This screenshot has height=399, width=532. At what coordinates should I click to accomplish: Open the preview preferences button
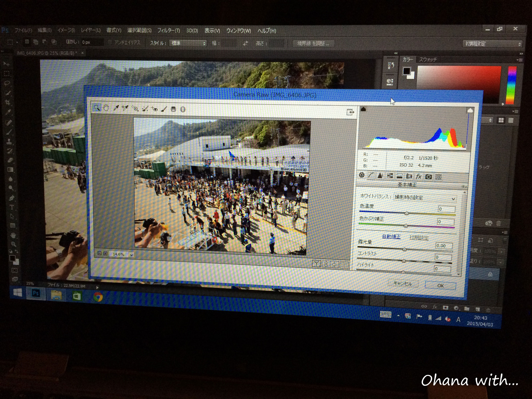[x=344, y=265]
